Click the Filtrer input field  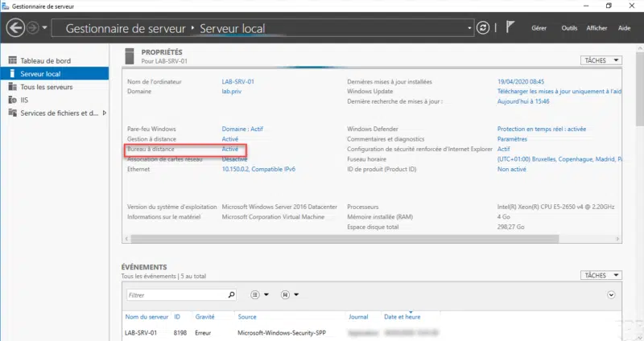(x=177, y=294)
